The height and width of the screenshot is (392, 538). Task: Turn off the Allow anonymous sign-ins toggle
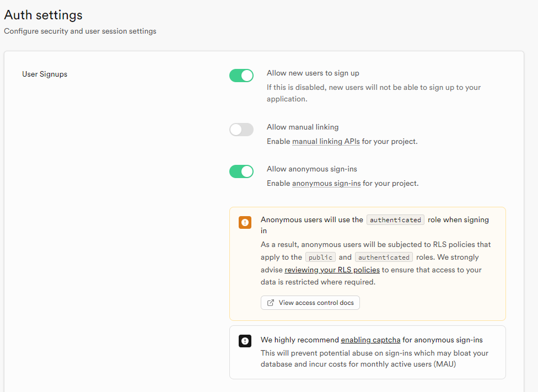point(241,171)
